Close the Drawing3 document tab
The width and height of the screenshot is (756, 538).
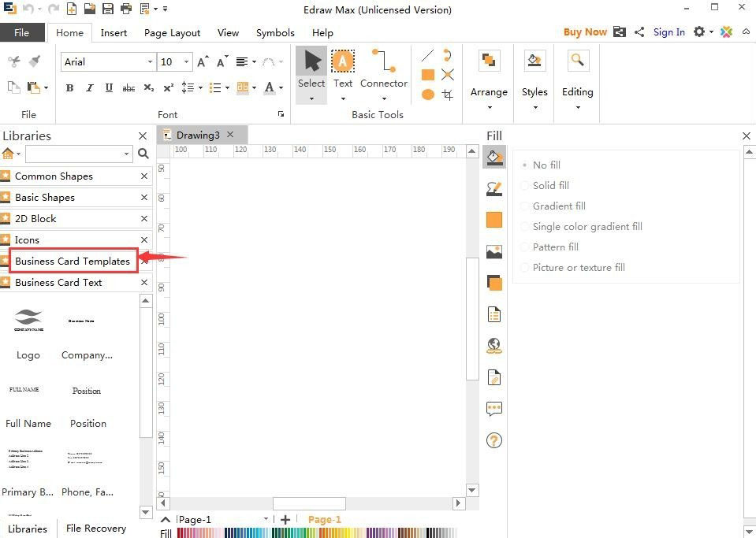pyautogui.click(x=230, y=135)
